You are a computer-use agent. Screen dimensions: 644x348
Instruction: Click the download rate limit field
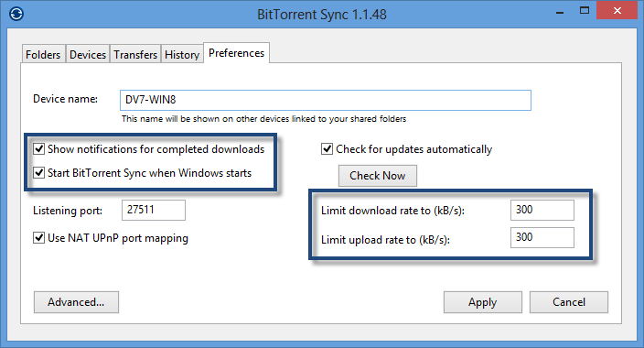[542, 210]
